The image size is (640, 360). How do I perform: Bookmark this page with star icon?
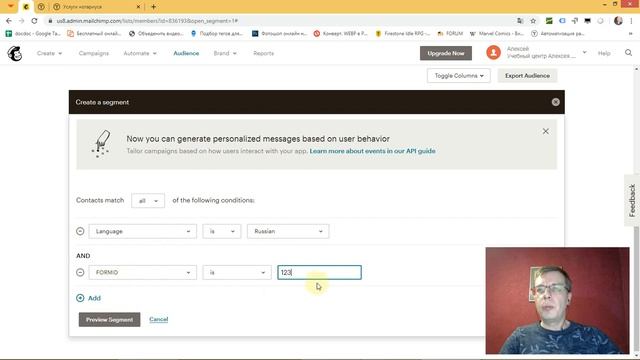coord(533,21)
